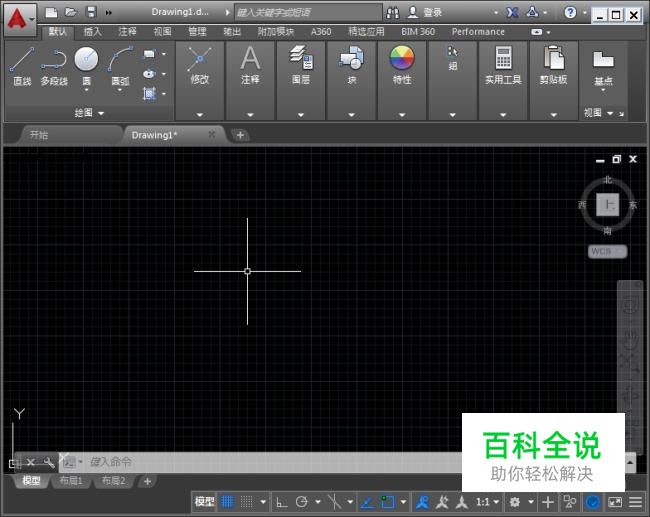Click the binoculars search icon in title bar
The image size is (650, 517).
(393, 13)
